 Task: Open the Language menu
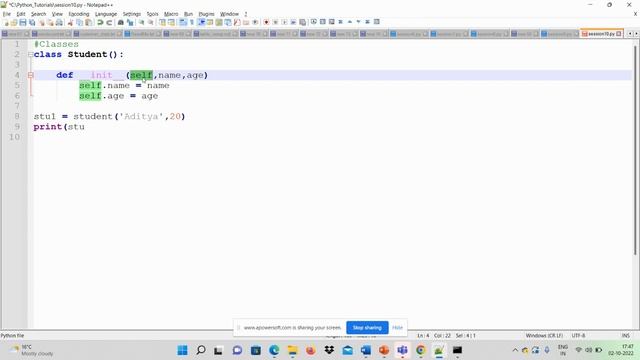click(106, 14)
